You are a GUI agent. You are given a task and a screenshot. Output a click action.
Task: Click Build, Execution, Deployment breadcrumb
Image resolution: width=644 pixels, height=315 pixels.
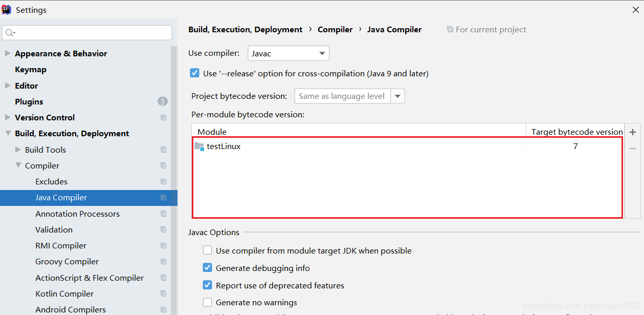pyautogui.click(x=246, y=30)
